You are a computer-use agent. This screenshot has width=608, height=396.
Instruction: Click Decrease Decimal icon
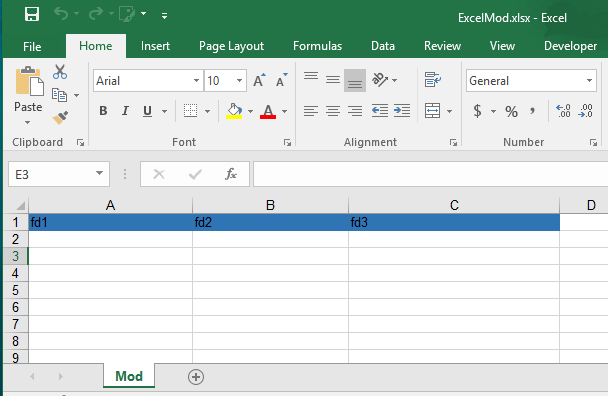[585, 111]
